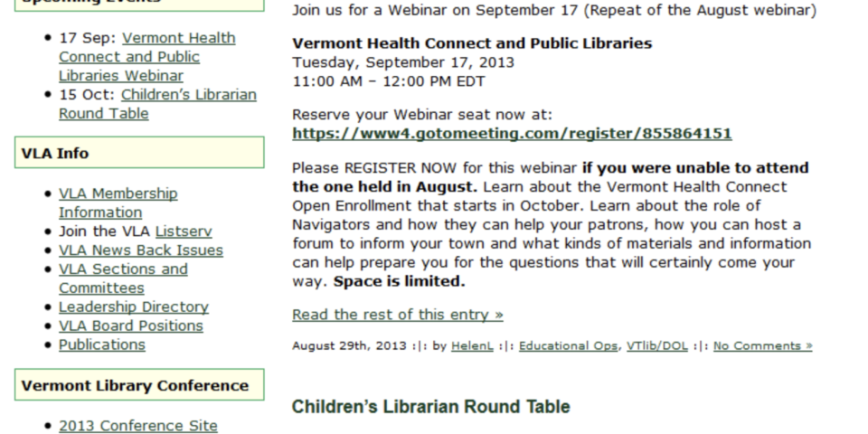Open the Publications link

point(101,344)
